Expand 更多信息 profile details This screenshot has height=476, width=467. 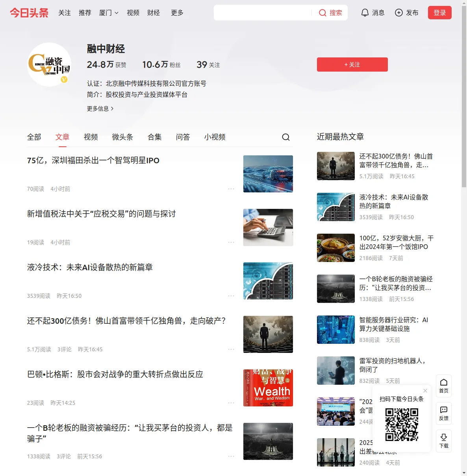click(x=100, y=109)
